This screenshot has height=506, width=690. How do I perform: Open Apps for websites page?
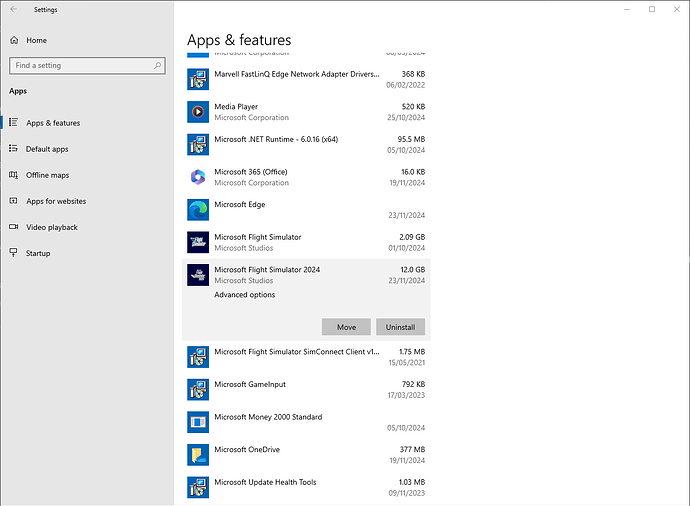click(87, 201)
